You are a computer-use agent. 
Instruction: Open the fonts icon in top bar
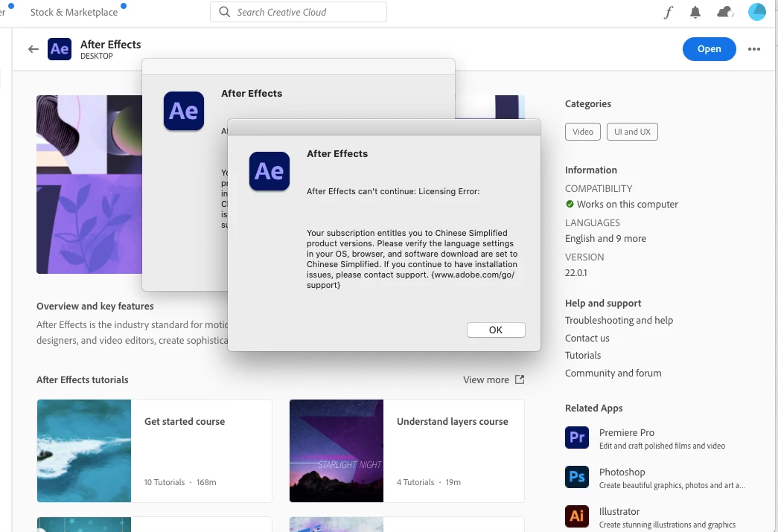tap(669, 12)
